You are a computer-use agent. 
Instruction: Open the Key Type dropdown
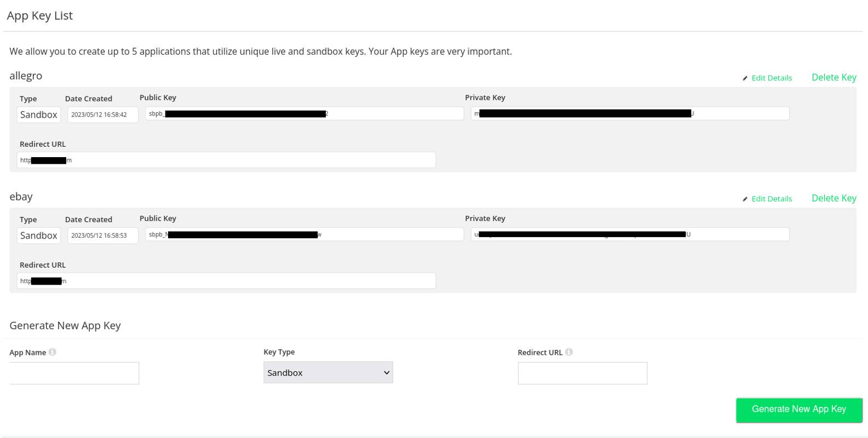327,372
